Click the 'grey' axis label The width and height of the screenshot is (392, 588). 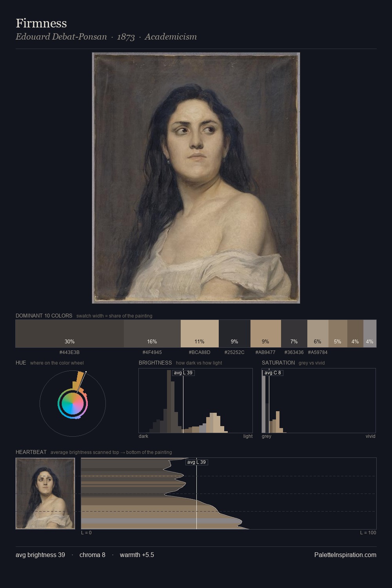click(267, 436)
